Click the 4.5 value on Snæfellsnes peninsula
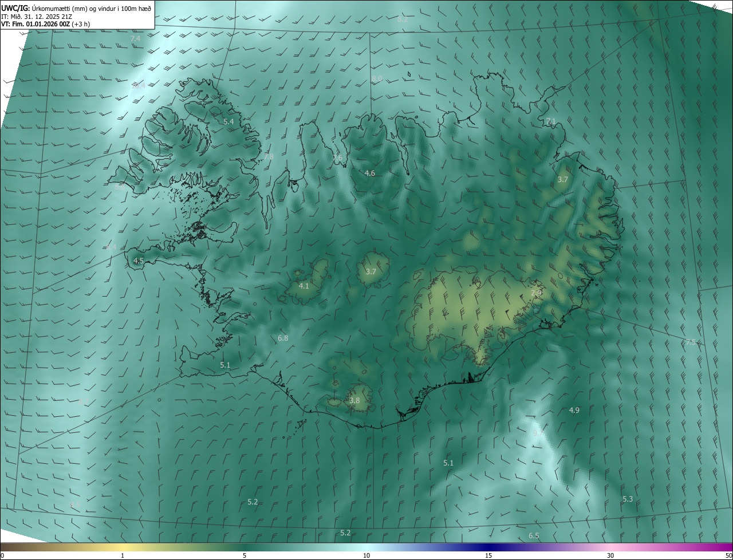Image resolution: width=733 pixels, height=560 pixels. coord(138,261)
